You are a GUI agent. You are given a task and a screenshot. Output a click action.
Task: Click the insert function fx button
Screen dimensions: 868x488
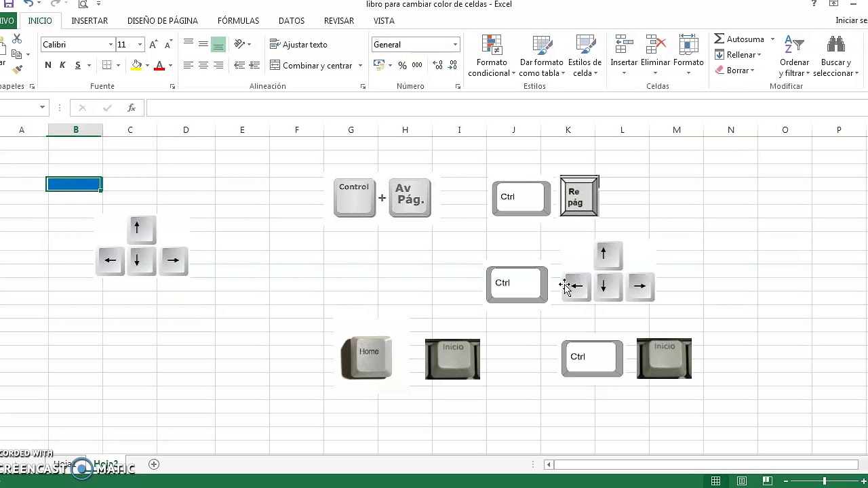(132, 108)
